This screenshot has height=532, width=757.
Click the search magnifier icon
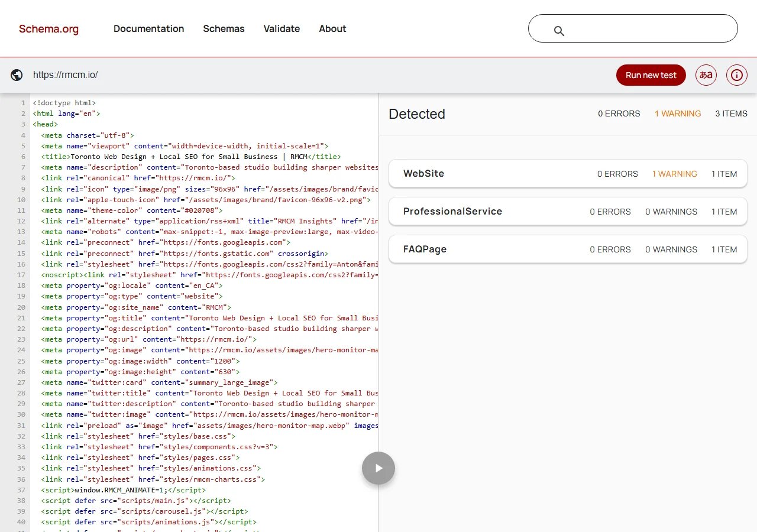[x=559, y=31]
